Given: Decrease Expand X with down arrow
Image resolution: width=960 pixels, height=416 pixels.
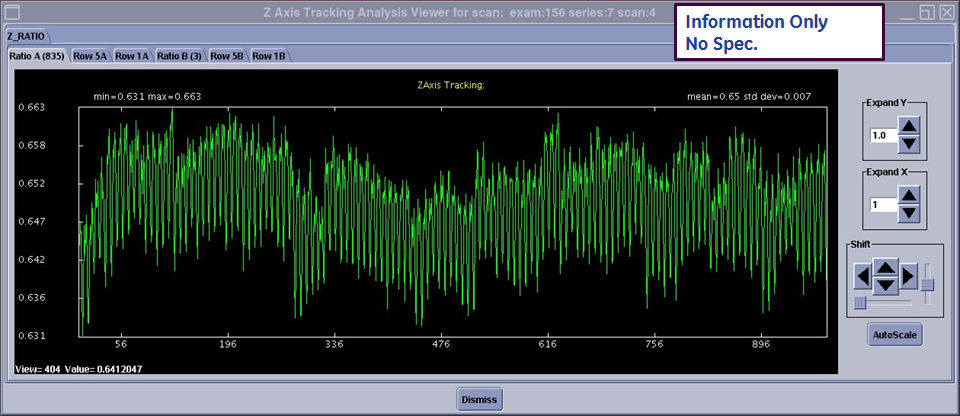Looking at the screenshot, I should [x=908, y=213].
